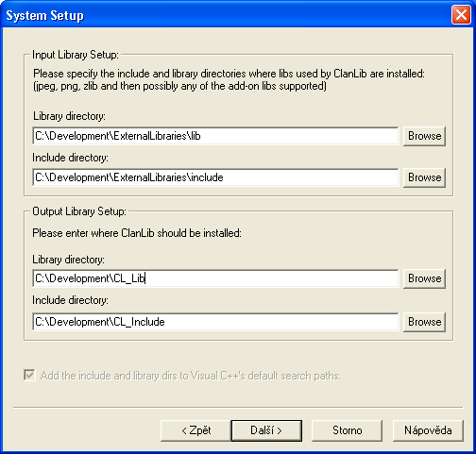Focus the ExternalLibraries\lib path field

(215, 136)
